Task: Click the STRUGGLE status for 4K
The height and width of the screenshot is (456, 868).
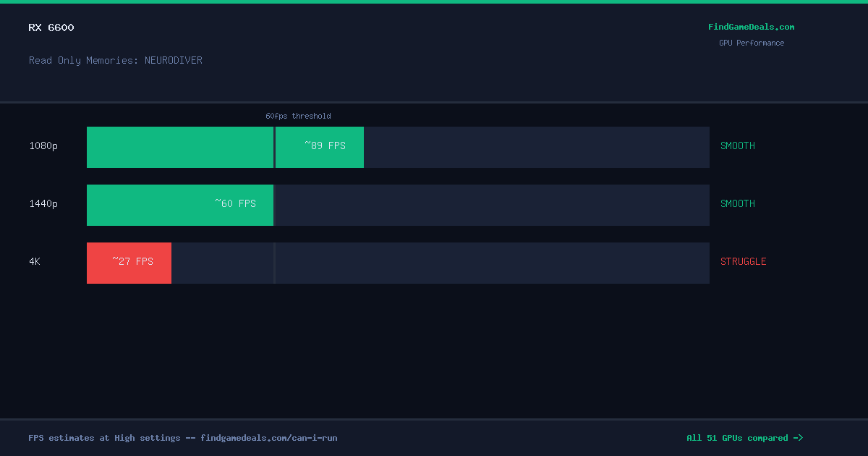Action: 744,261
